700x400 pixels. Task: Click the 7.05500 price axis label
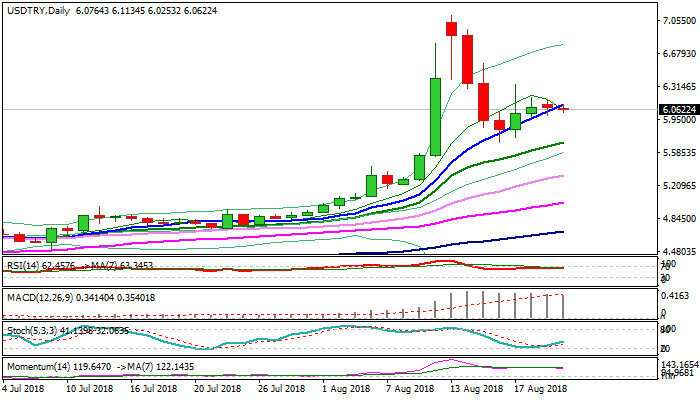[x=678, y=20]
